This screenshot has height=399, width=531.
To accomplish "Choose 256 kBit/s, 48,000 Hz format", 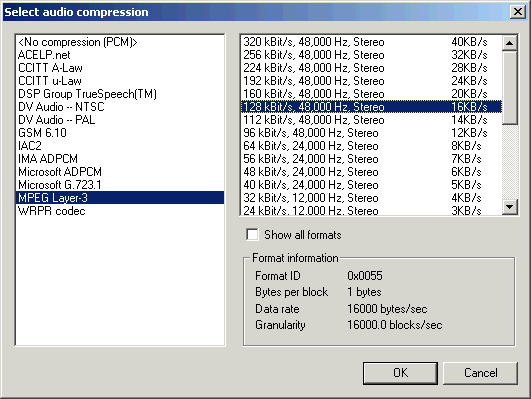I will click(371, 55).
